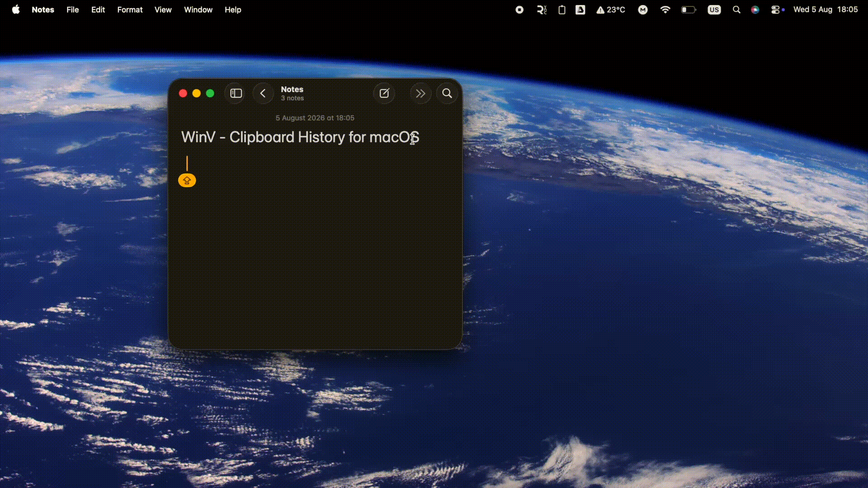The width and height of the screenshot is (868, 488).
Task: Click the Notes window title in toolbar
Action: tap(292, 89)
